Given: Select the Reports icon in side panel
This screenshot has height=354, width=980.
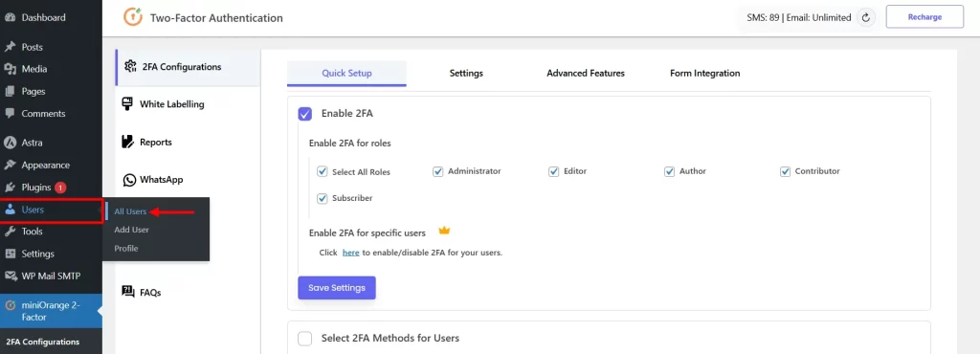Looking at the screenshot, I should [128, 142].
